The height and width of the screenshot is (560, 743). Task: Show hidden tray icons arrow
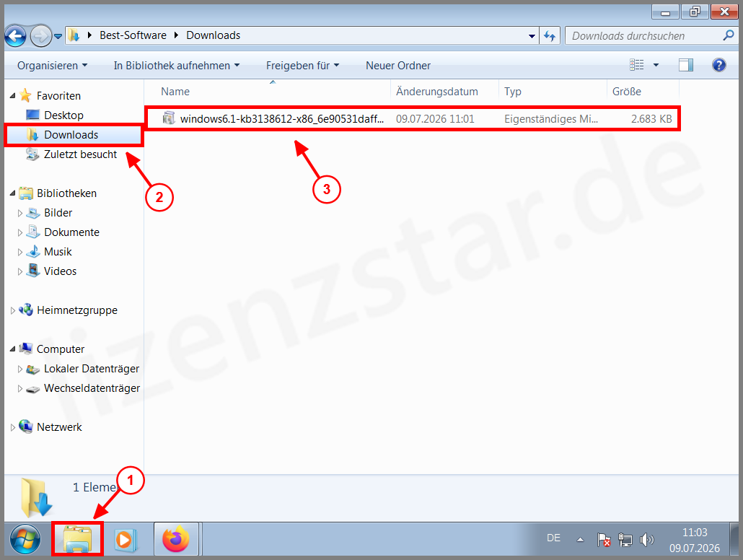coord(580,540)
